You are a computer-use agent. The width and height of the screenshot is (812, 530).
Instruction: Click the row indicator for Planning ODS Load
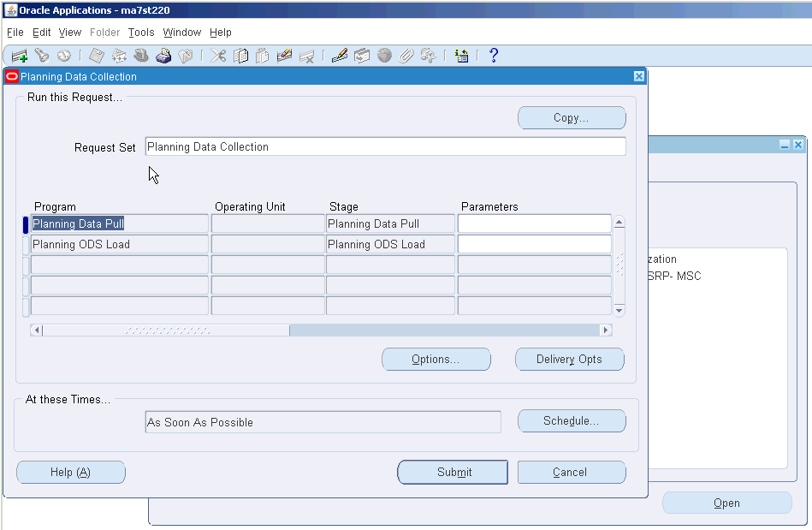point(26,244)
